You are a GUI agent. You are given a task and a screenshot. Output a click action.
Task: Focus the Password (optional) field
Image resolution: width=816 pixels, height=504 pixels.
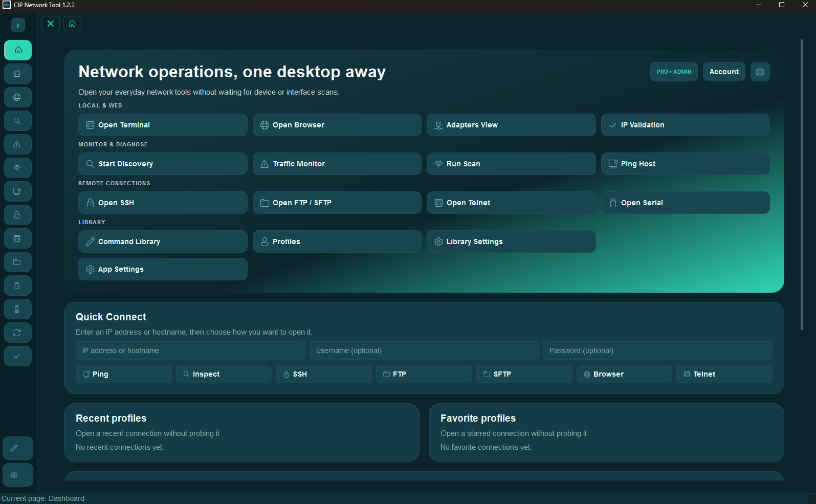657,350
